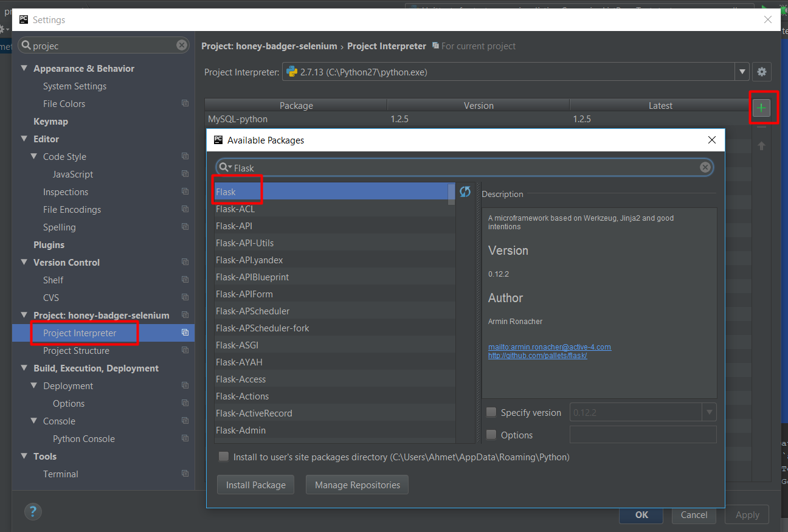Collapse the Version Control section
The width and height of the screenshot is (788, 532).
(x=24, y=263)
